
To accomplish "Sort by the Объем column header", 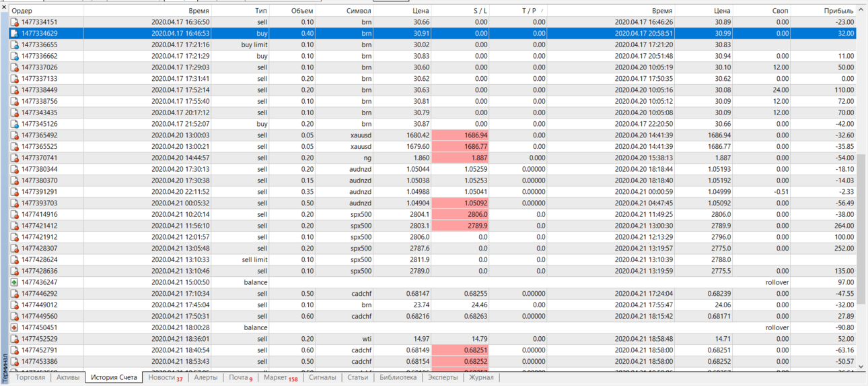I will coord(292,11).
